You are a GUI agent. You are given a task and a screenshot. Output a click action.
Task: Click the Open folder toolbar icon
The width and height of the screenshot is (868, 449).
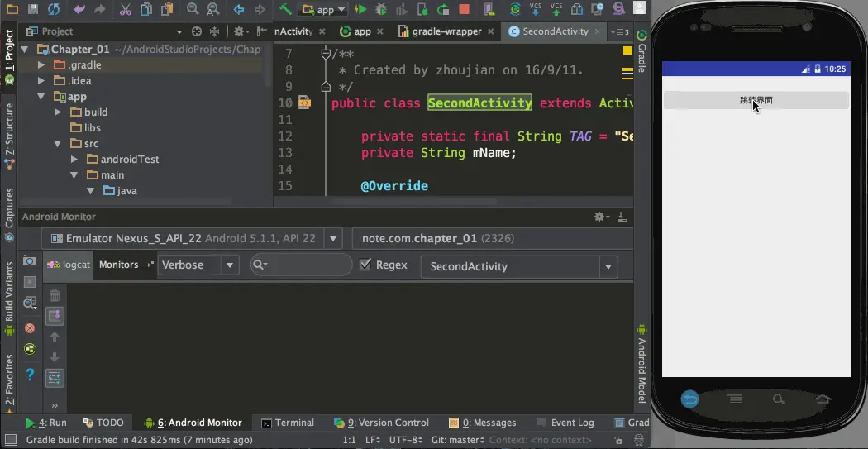pos(11,9)
